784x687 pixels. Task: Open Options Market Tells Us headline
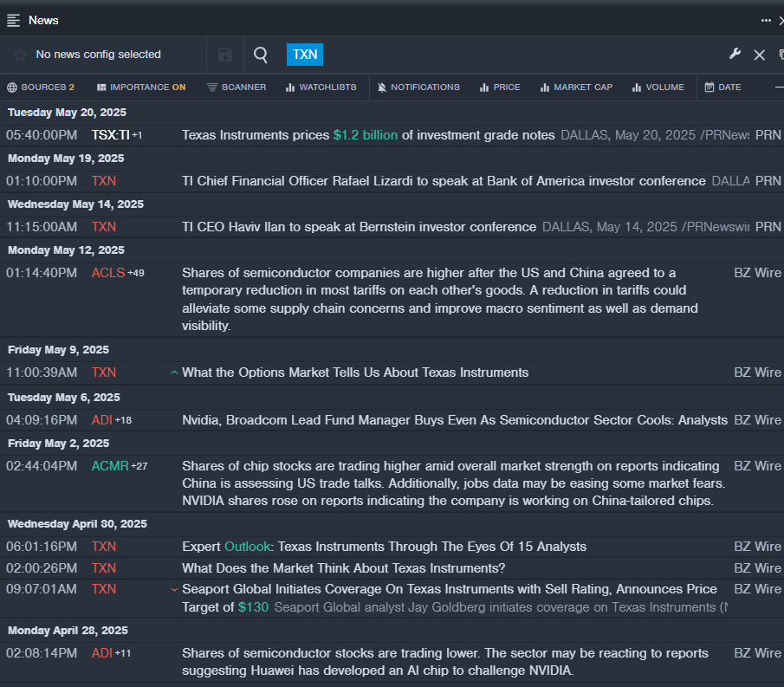pyautogui.click(x=355, y=373)
